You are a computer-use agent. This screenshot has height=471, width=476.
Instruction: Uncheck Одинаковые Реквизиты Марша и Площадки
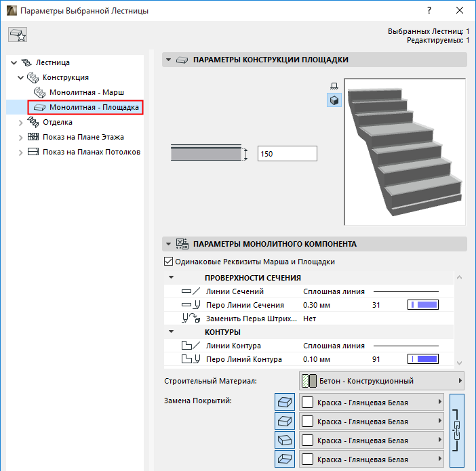[x=168, y=262]
